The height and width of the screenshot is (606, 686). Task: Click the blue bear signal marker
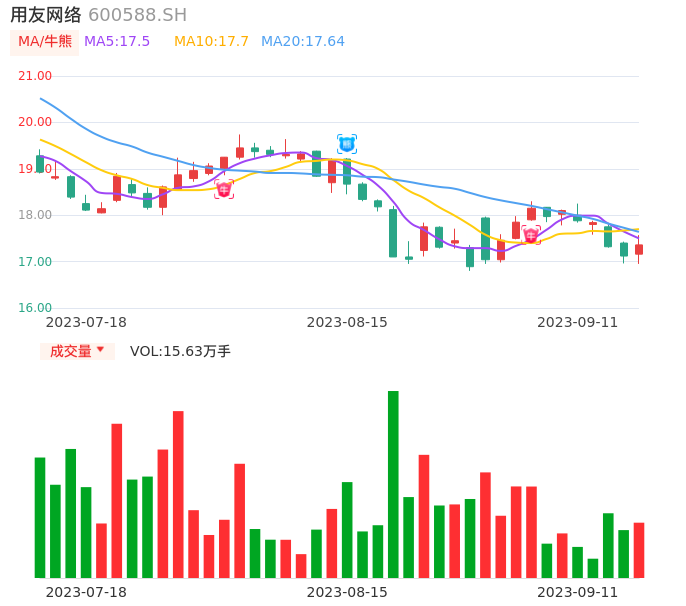tap(347, 144)
